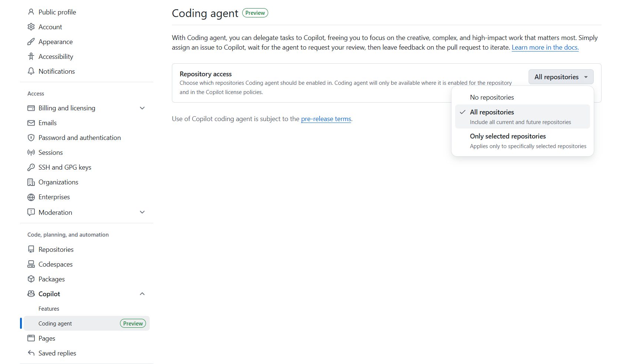Click the Copilot icon in the sidebar
623x364 pixels.
31,294
